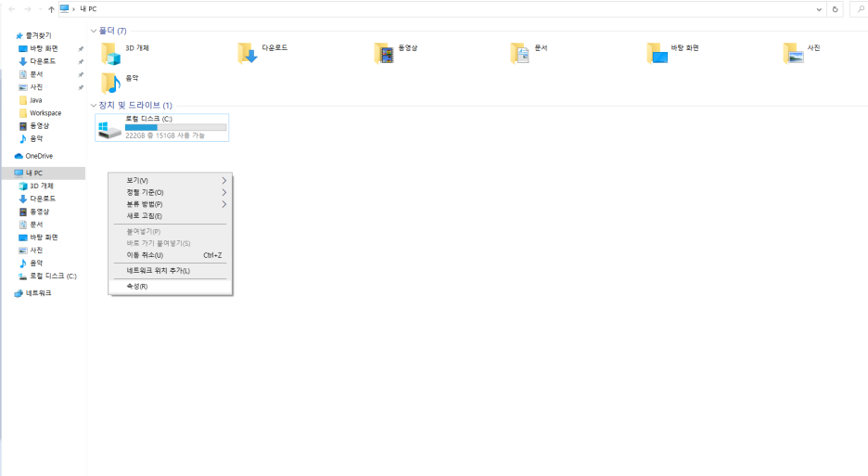Click the search magnifier icon
Screen dimensions: 868x476
[861, 9]
